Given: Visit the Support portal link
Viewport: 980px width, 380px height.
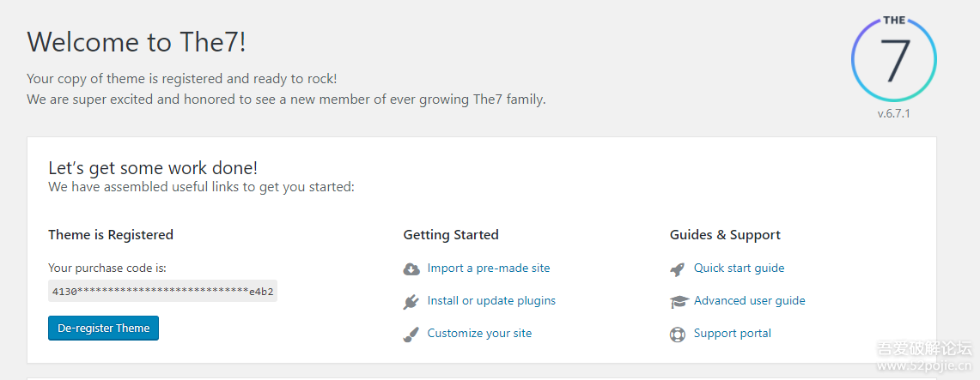Looking at the screenshot, I should click(733, 334).
